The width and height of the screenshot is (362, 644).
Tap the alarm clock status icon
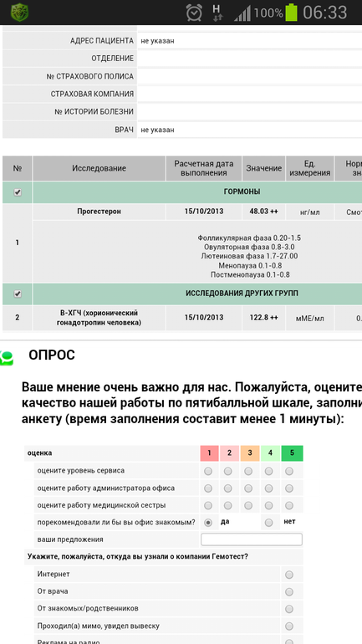pos(194,13)
